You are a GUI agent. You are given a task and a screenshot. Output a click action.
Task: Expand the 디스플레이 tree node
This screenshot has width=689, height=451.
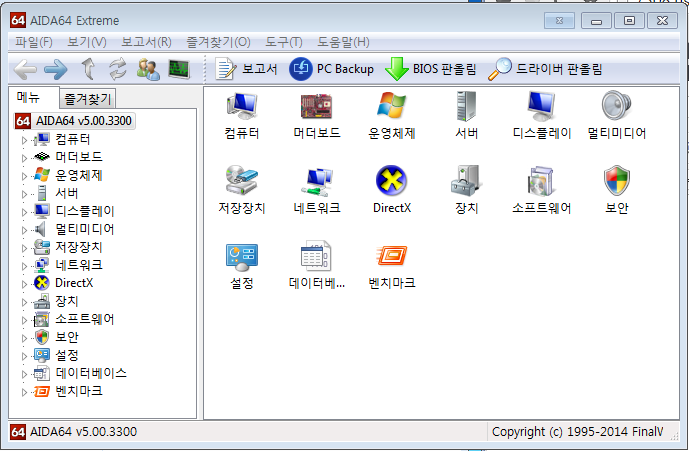[x=24, y=212]
